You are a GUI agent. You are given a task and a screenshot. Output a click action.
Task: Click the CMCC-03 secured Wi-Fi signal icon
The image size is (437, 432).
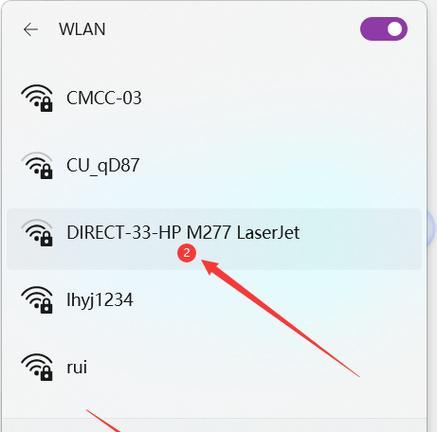tap(37, 98)
